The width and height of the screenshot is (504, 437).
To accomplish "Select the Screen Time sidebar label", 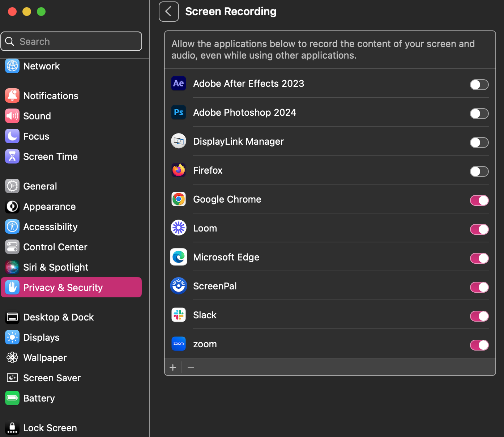I will [51, 156].
